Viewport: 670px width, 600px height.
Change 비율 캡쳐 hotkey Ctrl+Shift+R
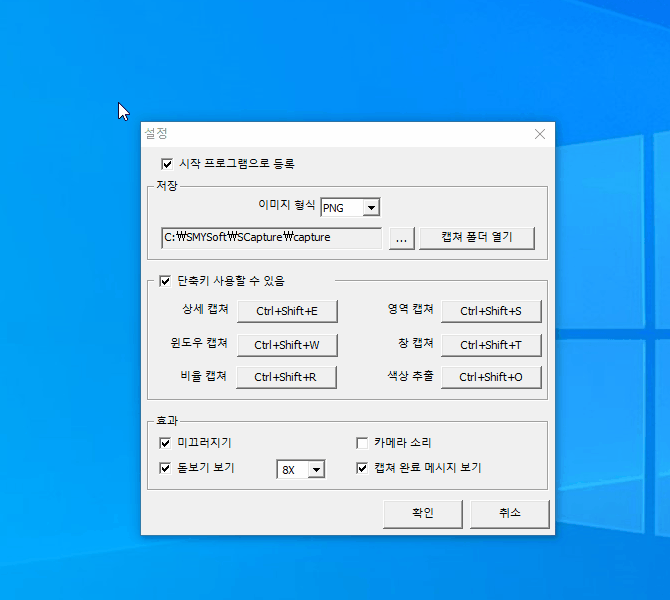pyautogui.click(x=286, y=377)
